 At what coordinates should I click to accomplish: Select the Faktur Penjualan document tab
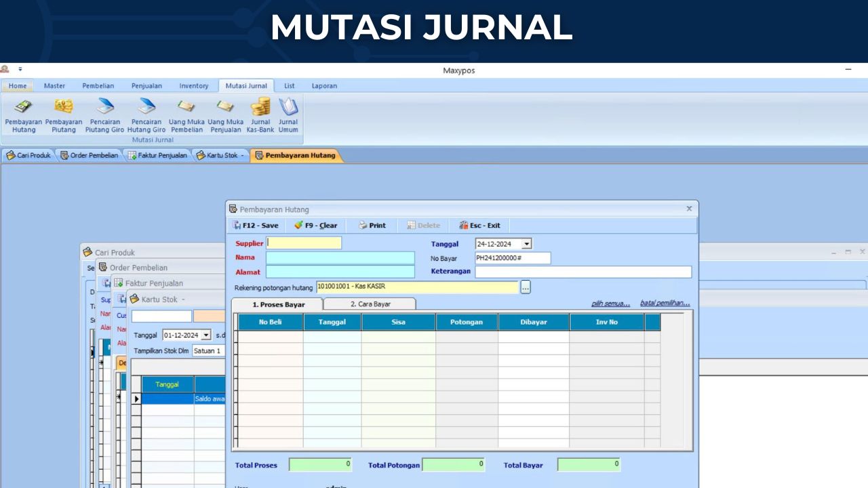[158, 155]
